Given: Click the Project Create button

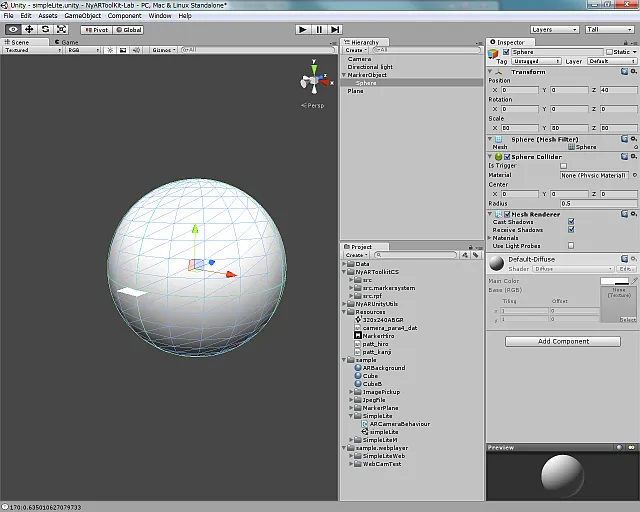Looking at the screenshot, I should 356,255.
